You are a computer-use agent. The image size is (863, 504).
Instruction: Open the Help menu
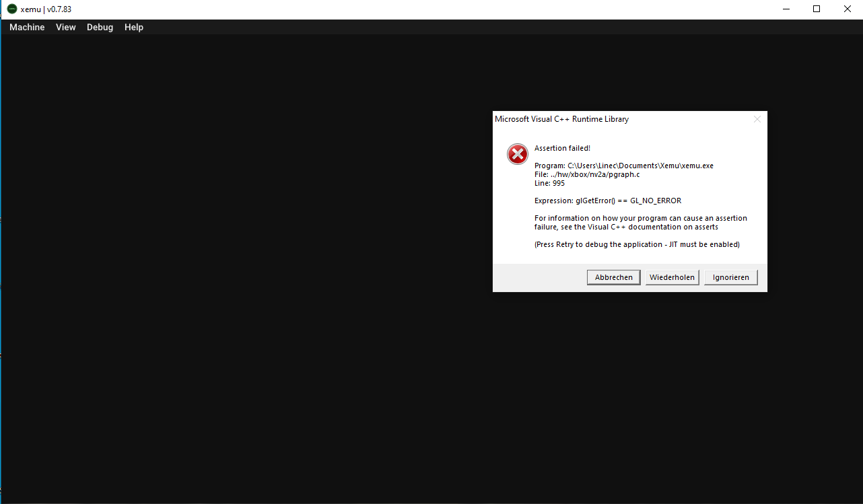pos(133,27)
